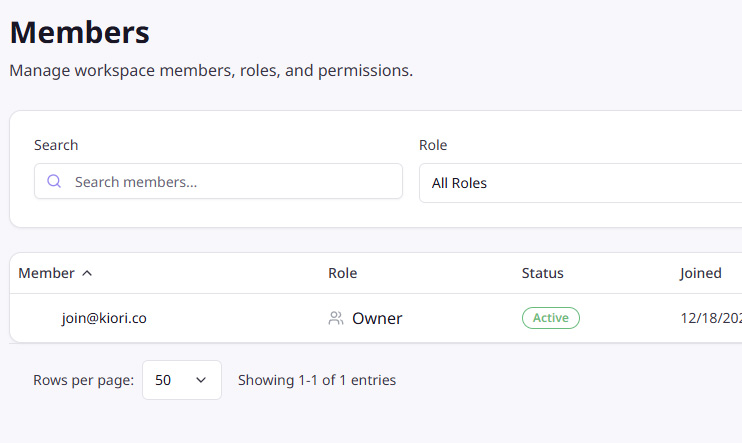Click the Members page heading
The height and width of the screenshot is (443, 742).
(80, 32)
